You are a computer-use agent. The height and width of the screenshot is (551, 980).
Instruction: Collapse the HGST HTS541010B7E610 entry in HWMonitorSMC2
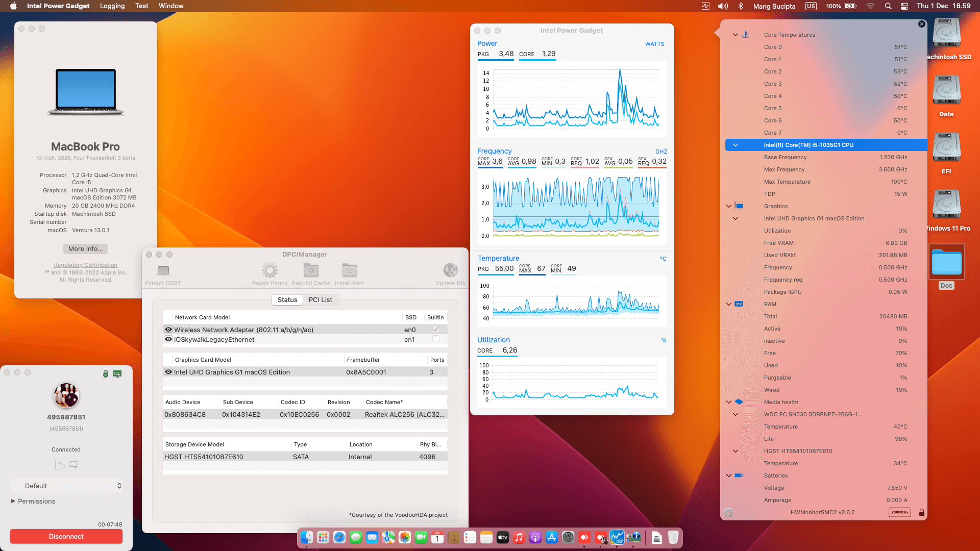pos(736,451)
